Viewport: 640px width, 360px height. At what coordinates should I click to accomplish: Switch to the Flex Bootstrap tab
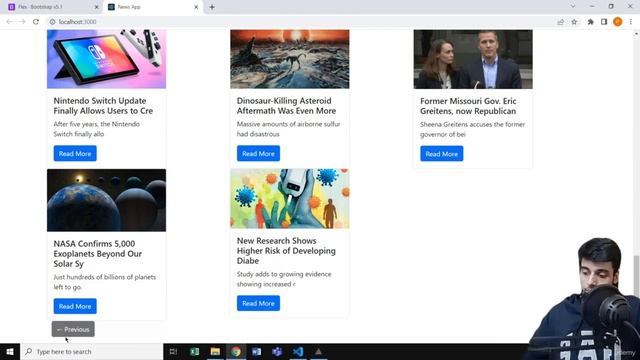click(52, 7)
